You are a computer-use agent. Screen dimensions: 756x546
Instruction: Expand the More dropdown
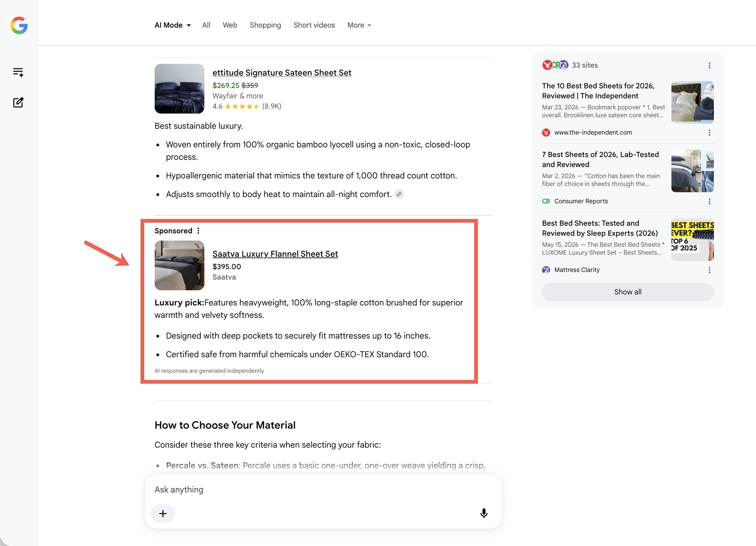click(359, 25)
